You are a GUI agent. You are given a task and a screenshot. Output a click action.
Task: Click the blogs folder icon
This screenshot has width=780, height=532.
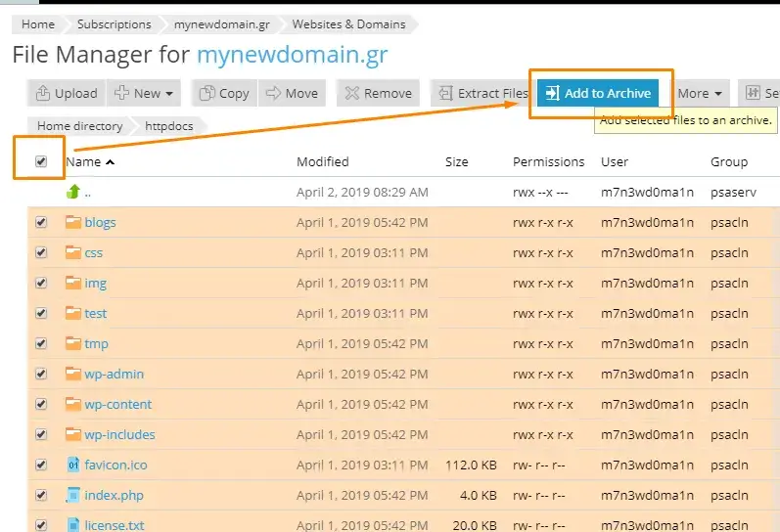(x=73, y=222)
